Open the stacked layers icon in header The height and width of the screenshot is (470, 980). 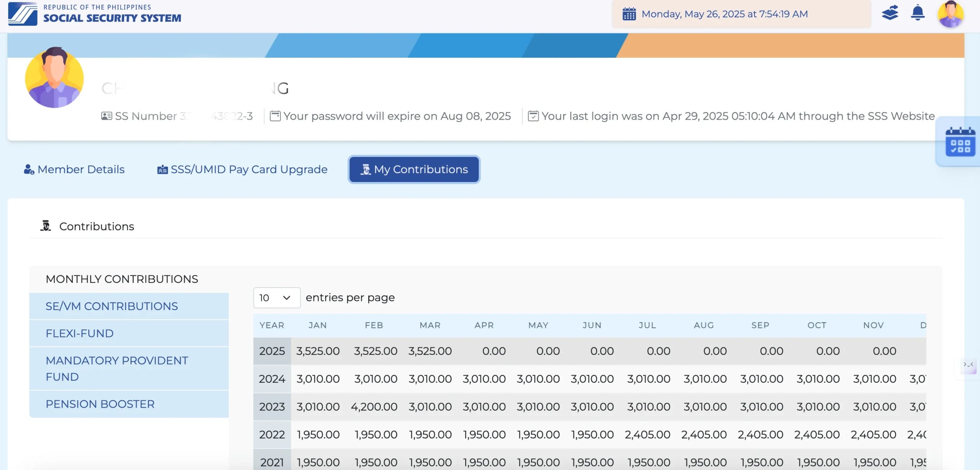click(x=890, y=13)
